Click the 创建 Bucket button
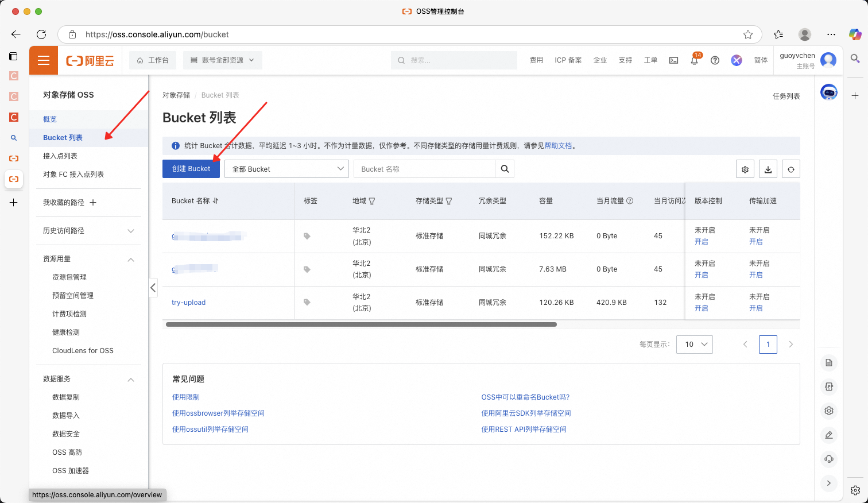 pyautogui.click(x=191, y=168)
